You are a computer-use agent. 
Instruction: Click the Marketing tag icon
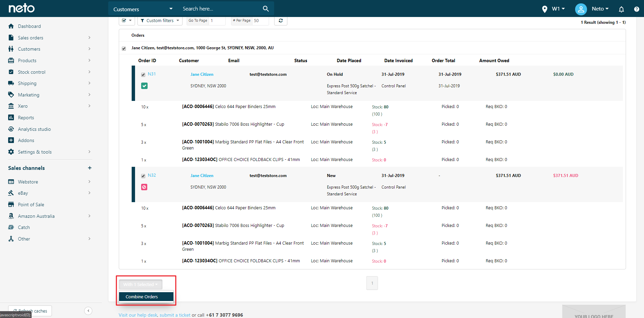(x=11, y=95)
